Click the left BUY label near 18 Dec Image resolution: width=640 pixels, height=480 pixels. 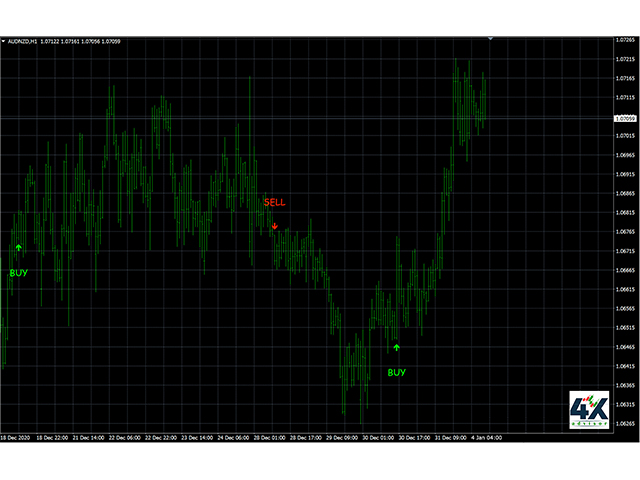[x=18, y=273]
